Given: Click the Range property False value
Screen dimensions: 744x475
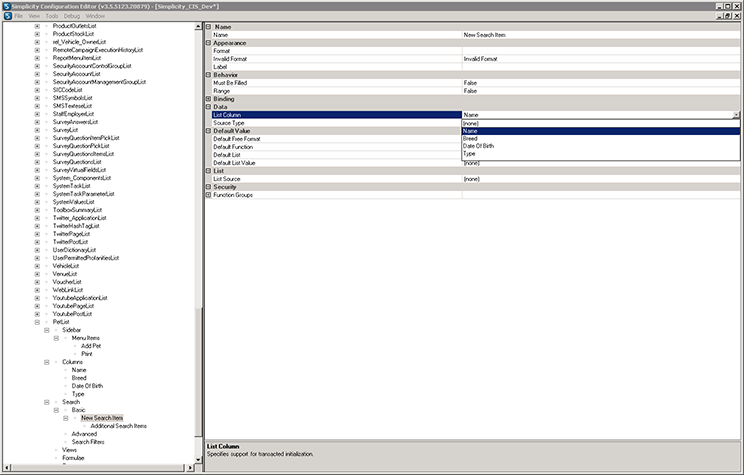Looking at the screenshot, I should 601,91.
